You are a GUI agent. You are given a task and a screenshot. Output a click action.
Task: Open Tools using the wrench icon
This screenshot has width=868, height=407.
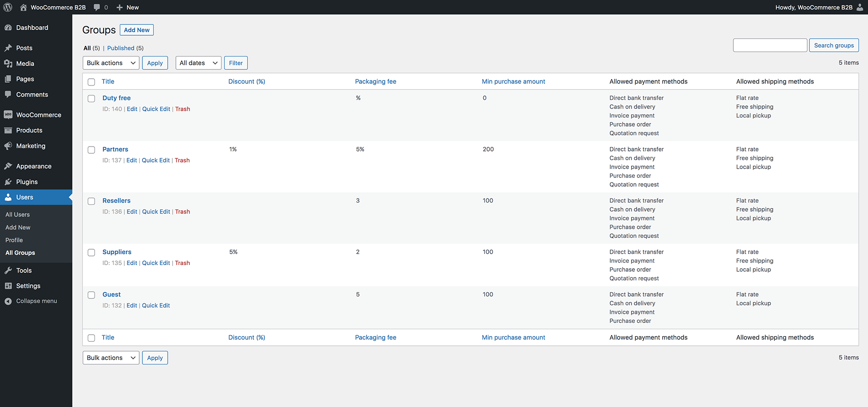8,270
